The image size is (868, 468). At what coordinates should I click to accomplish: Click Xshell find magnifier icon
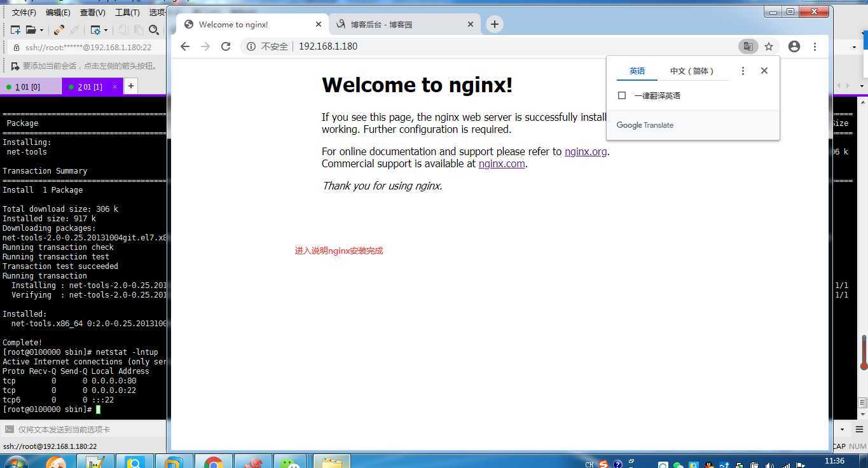(153, 30)
